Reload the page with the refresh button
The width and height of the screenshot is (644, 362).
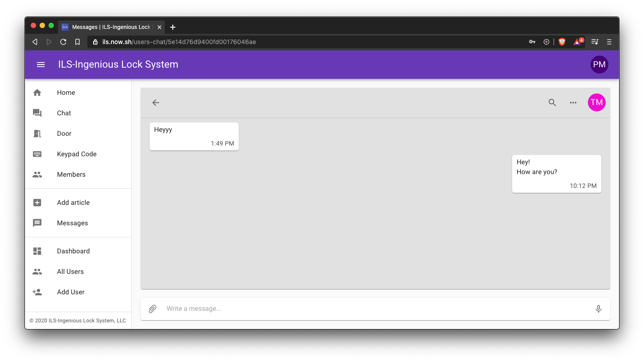pyautogui.click(x=63, y=42)
